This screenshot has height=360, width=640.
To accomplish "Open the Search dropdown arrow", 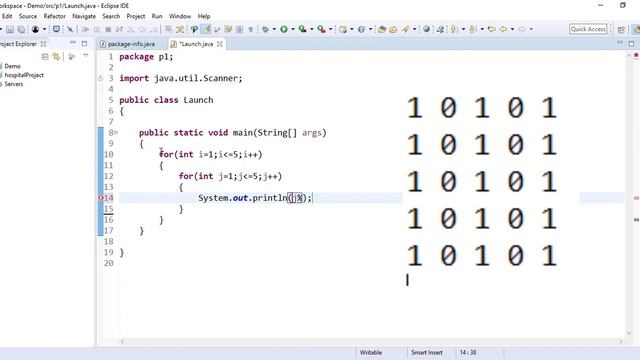I will (415, 29).
